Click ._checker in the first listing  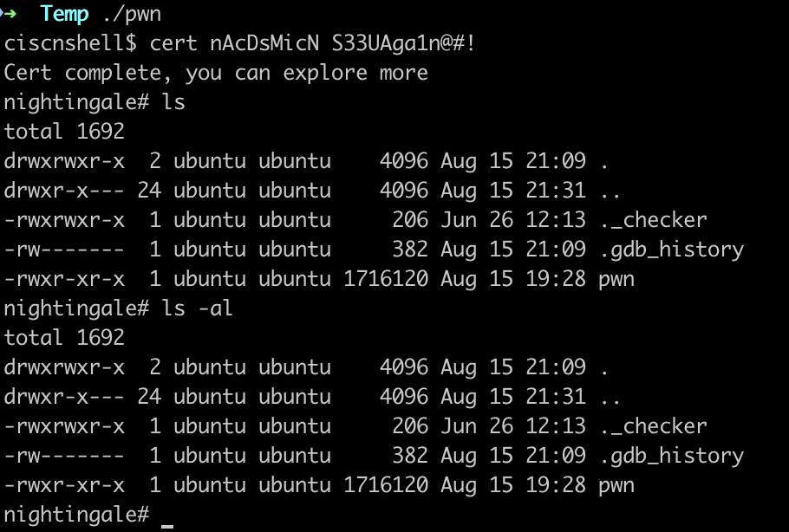[x=653, y=219]
